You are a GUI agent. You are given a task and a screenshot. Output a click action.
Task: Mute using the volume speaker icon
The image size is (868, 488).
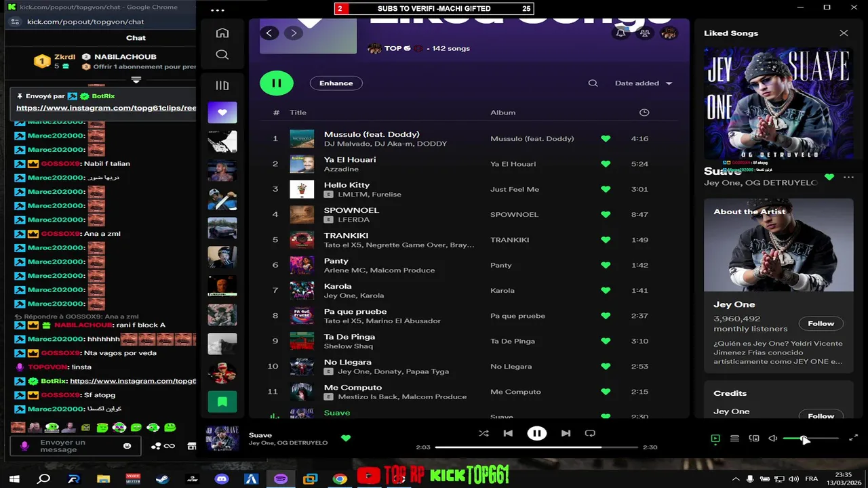pyautogui.click(x=772, y=439)
